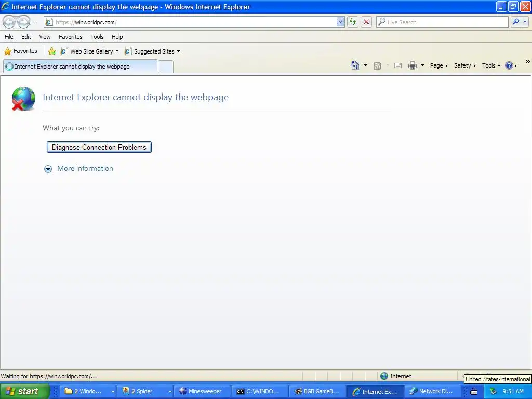Open the Edit menu
Image resolution: width=532 pixels, height=399 pixels.
pos(26,37)
